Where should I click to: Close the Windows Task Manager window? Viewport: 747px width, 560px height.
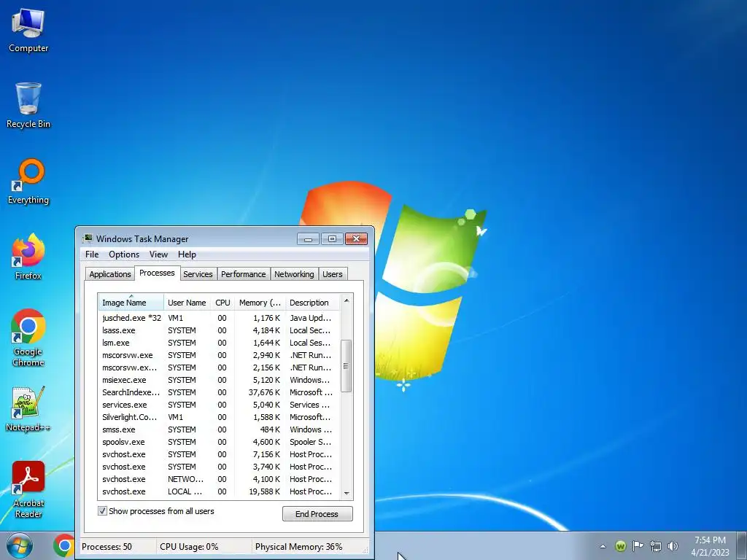click(356, 238)
